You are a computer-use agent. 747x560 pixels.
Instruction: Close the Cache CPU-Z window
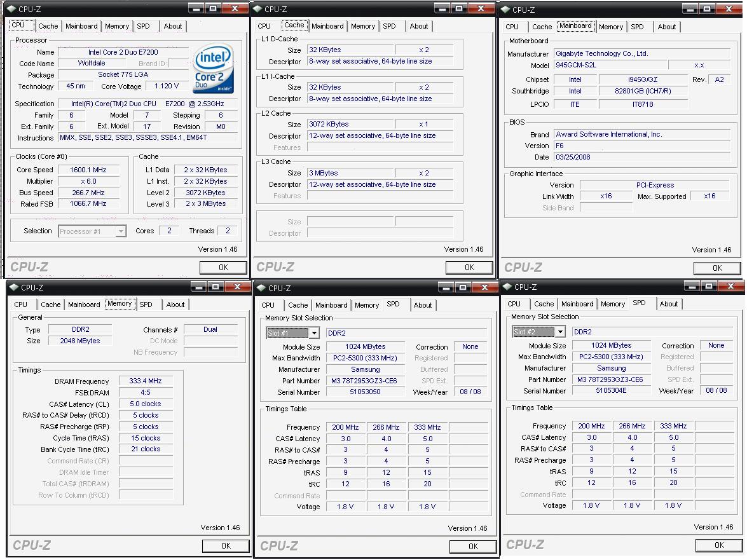(481, 8)
